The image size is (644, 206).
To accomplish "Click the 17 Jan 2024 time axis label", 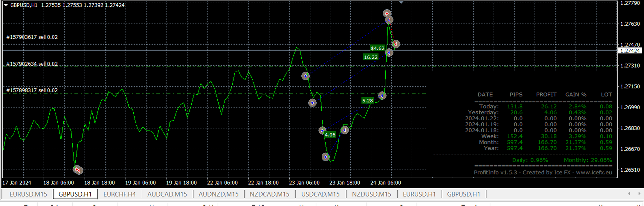I will (17, 182).
